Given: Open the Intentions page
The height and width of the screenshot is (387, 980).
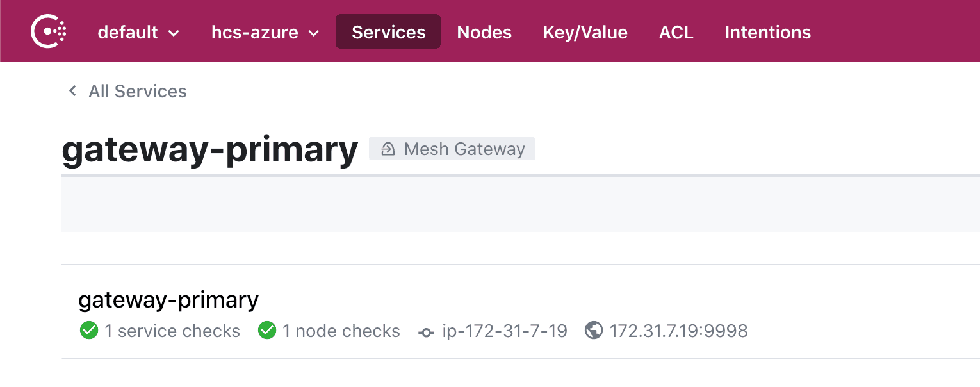Looking at the screenshot, I should point(768,32).
